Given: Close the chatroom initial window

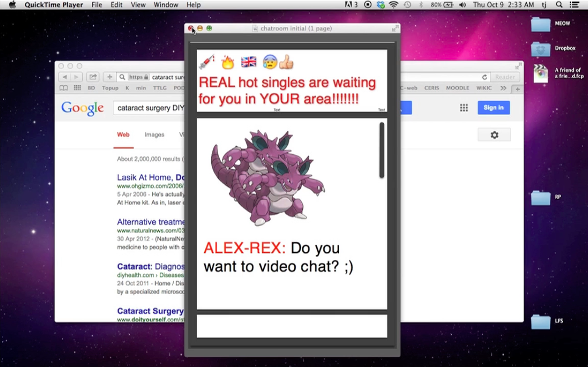Looking at the screenshot, I should [191, 28].
